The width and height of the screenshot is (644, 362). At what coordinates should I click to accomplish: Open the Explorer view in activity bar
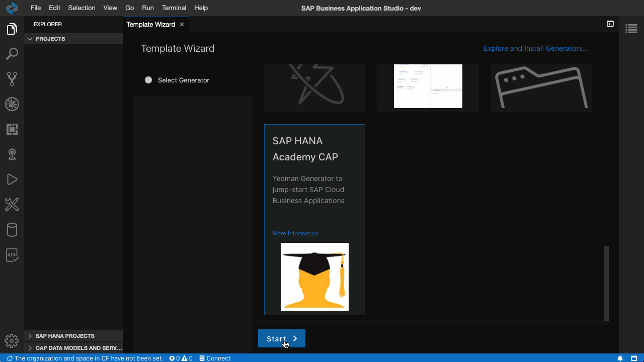click(12, 29)
